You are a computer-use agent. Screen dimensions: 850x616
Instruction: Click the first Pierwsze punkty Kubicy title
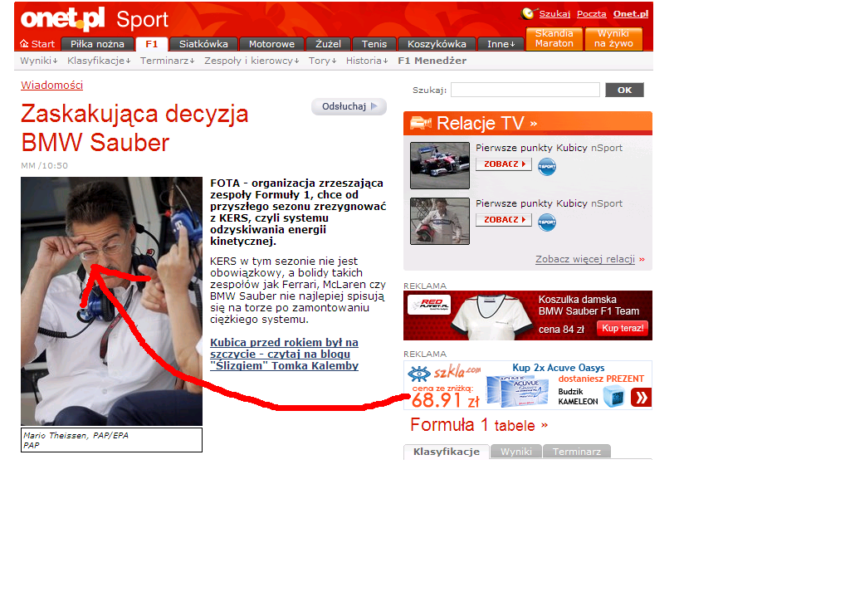549,148
